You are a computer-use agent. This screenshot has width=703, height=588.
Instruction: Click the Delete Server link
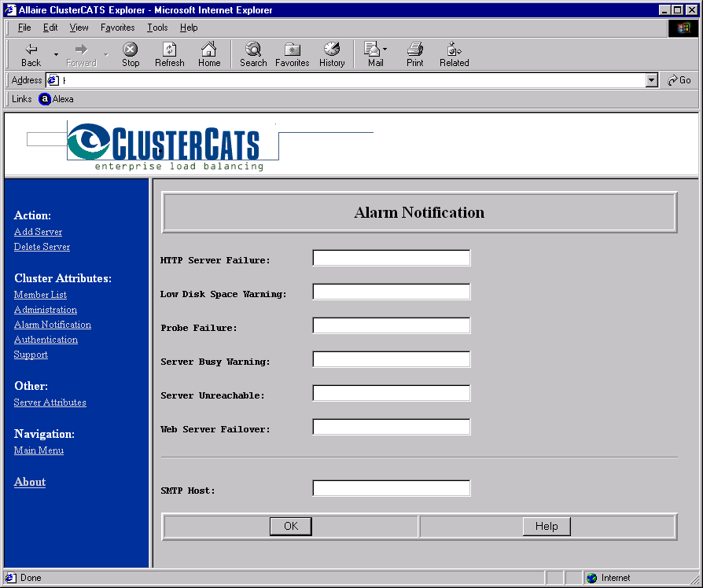pos(42,247)
